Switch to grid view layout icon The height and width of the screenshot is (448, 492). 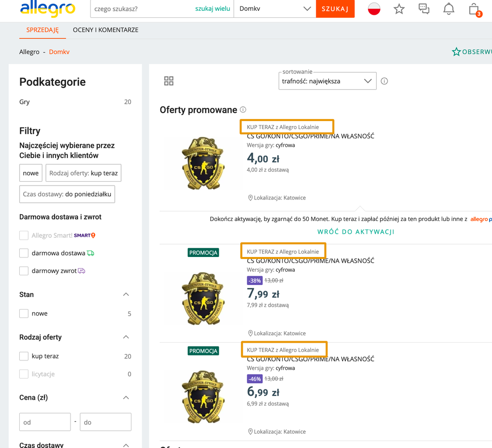pyautogui.click(x=169, y=81)
